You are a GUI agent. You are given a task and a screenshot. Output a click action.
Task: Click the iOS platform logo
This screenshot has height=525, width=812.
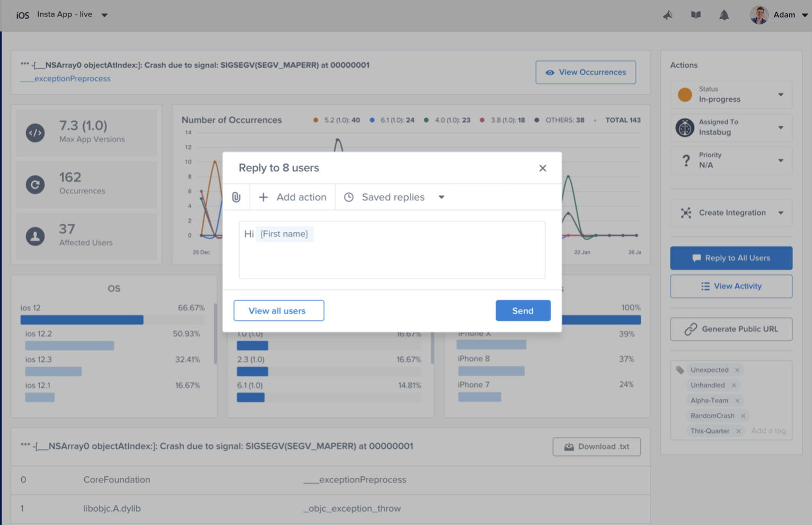pos(23,15)
